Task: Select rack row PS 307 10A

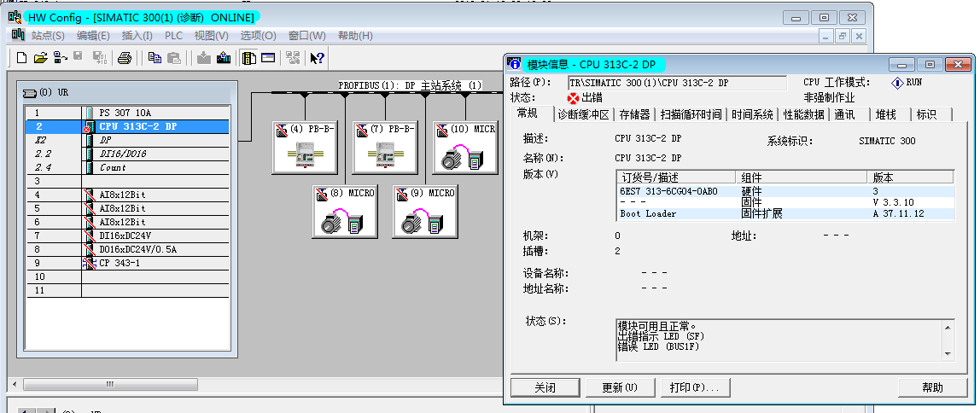Action: pyautogui.click(x=127, y=113)
